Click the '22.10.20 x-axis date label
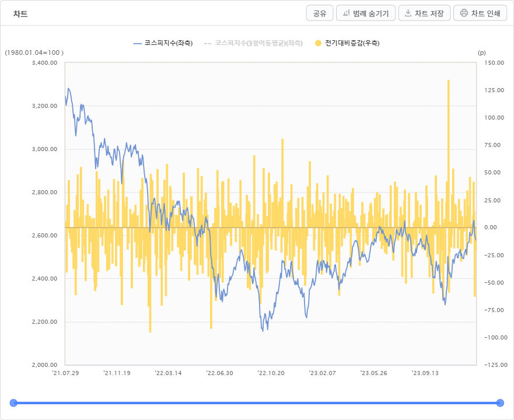Viewport: 514px width, 420px height. click(x=271, y=373)
